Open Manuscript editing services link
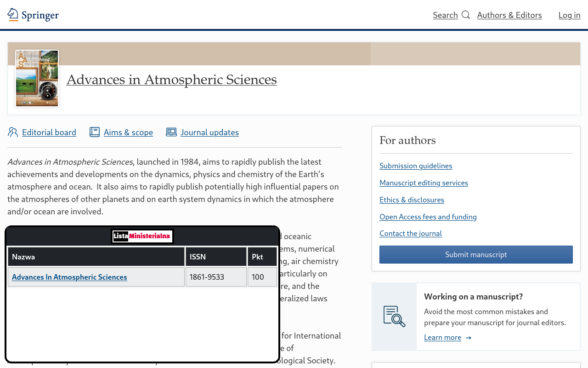The height and width of the screenshot is (368, 588). (x=424, y=183)
